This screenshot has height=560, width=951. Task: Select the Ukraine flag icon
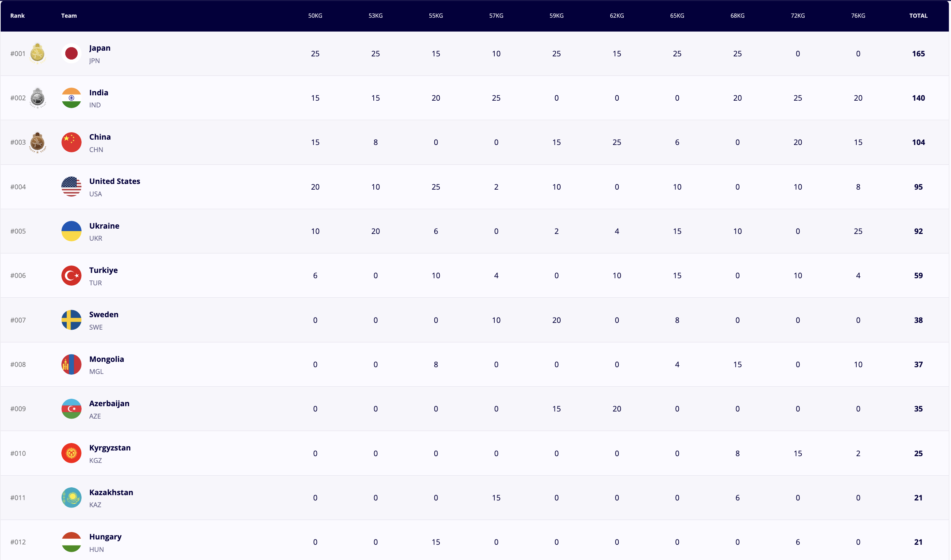71,231
